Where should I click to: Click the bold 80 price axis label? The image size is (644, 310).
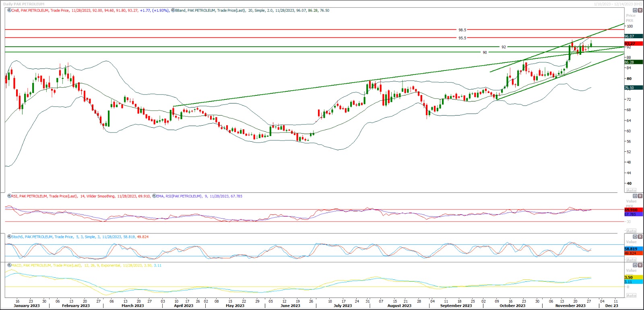click(x=629, y=79)
